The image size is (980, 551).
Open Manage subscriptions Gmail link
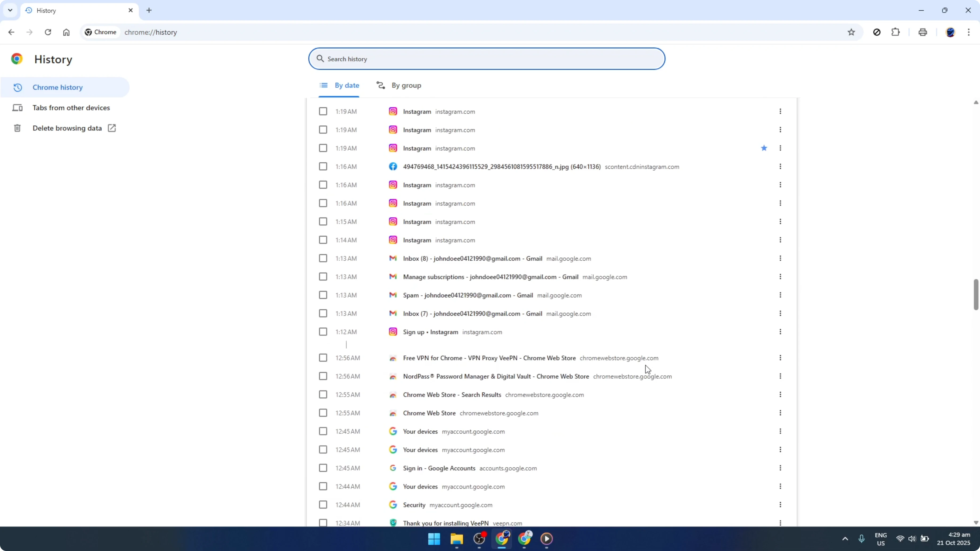click(491, 277)
